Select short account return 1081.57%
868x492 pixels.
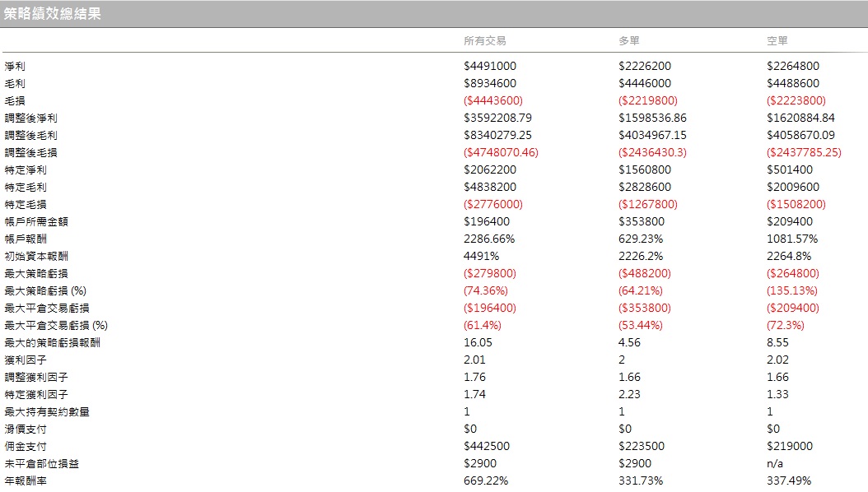792,239
